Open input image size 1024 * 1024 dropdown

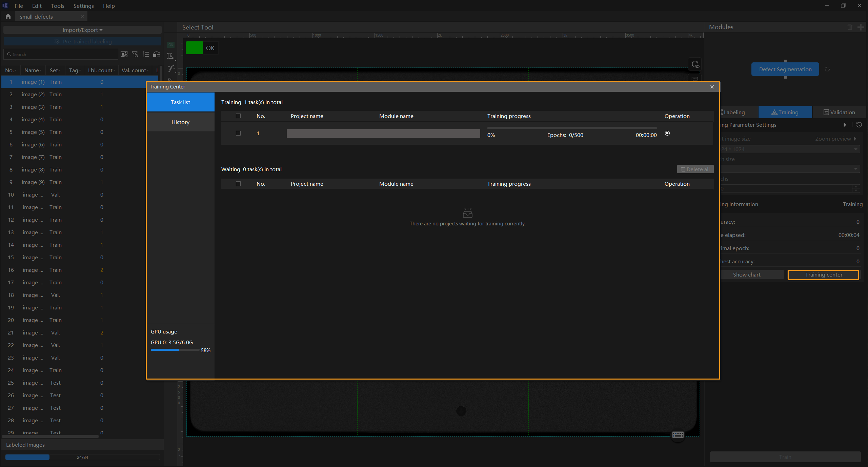coord(790,149)
